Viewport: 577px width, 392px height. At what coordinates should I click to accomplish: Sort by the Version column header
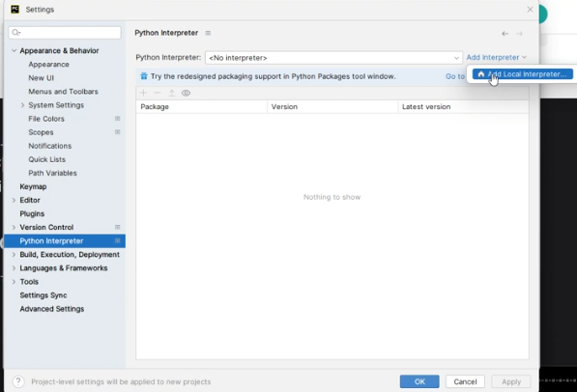(332, 106)
